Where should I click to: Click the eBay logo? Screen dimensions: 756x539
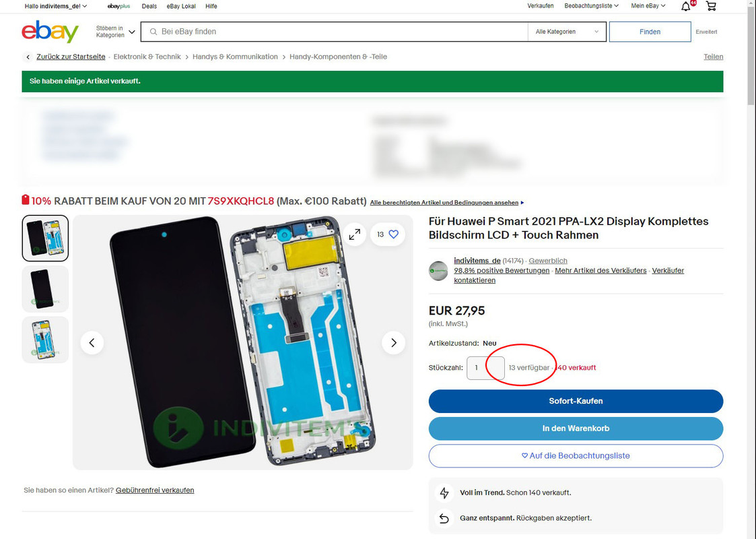(x=50, y=32)
